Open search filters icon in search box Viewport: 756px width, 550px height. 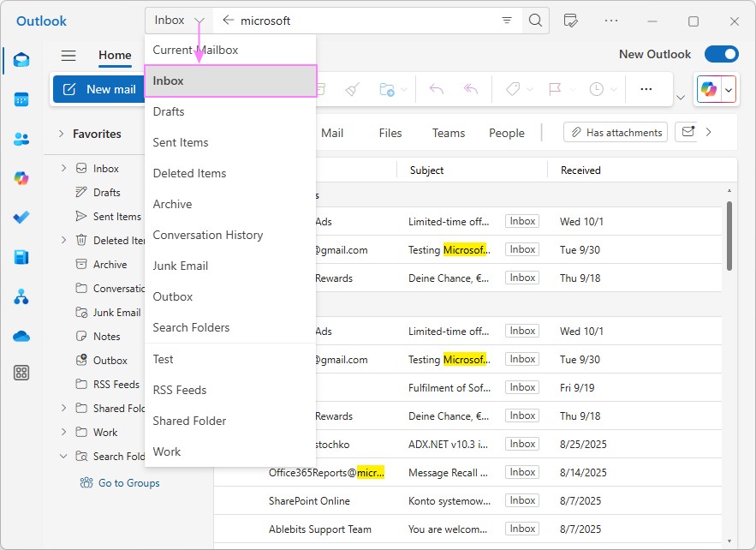(x=507, y=21)
